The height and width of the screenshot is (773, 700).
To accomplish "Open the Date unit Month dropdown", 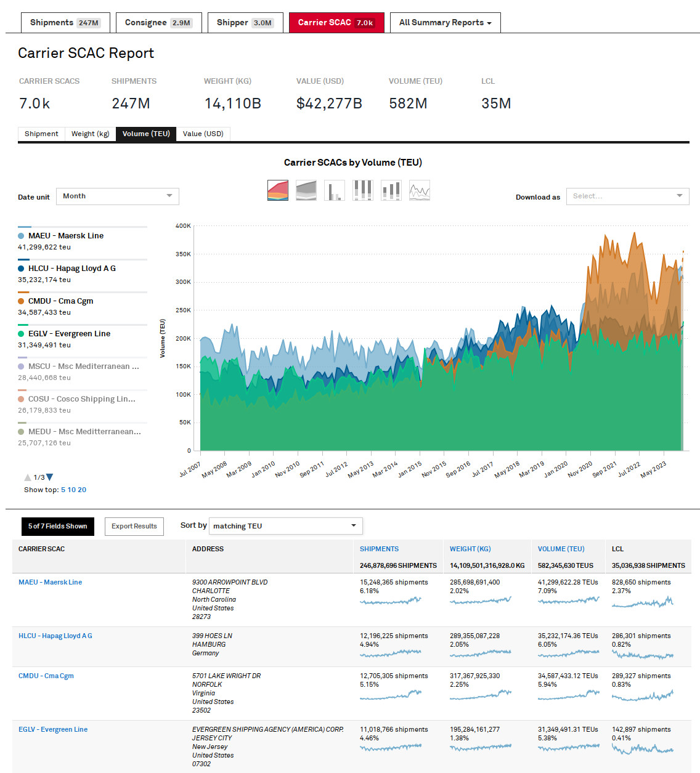I will (117, 196).
